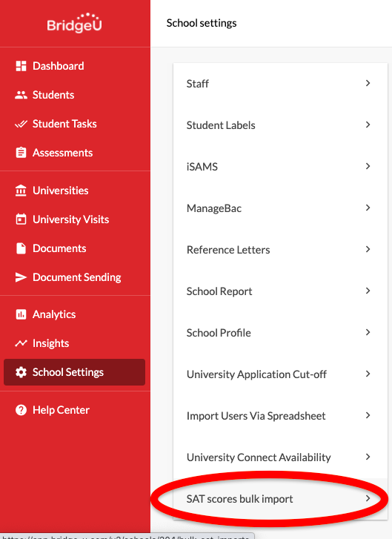Select the School Settings sidebar label
392x539 pixels.
(x=68, y=372)
